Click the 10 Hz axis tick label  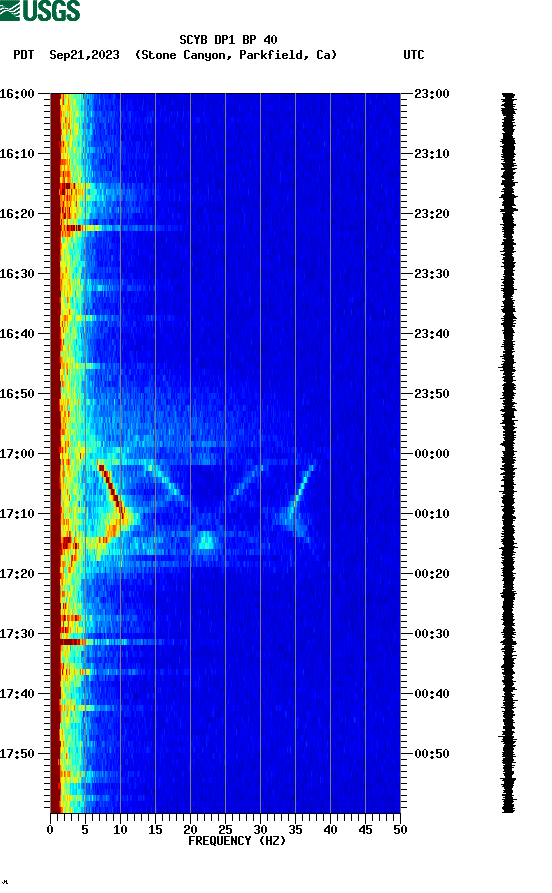(120, 830)
